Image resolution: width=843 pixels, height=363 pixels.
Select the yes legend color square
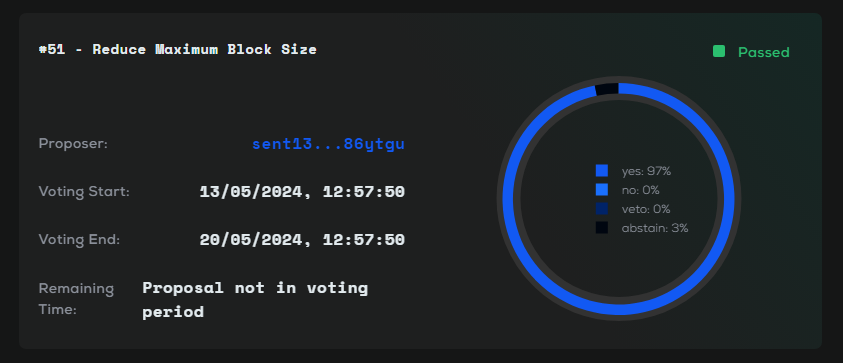coord(602,171)
